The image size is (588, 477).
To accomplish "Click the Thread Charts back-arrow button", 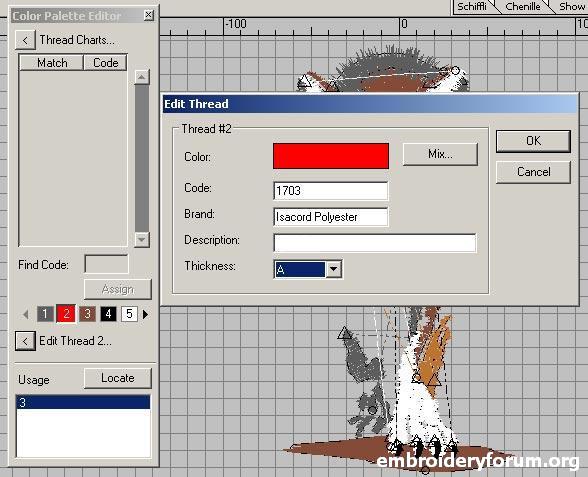I will coord(25,40).
